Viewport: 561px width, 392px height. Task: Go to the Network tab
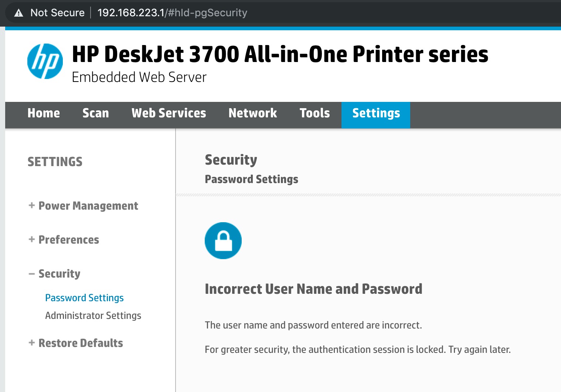click(253, 113)
